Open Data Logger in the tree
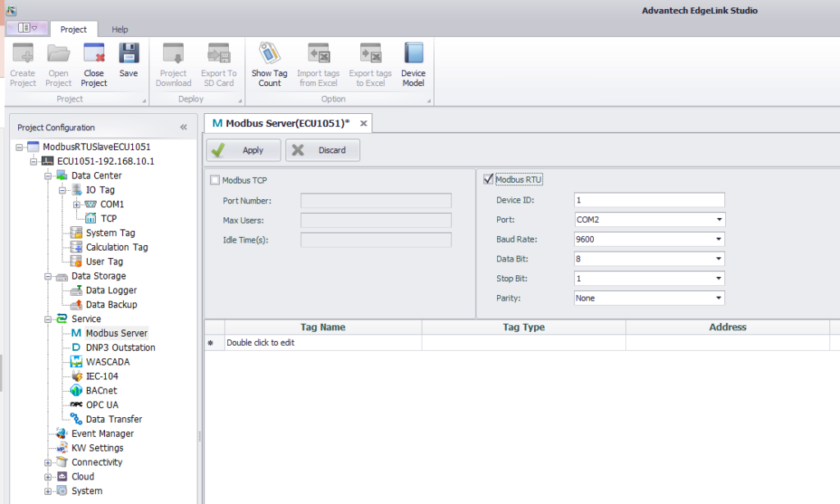840x504 pixels. (112, 291)
